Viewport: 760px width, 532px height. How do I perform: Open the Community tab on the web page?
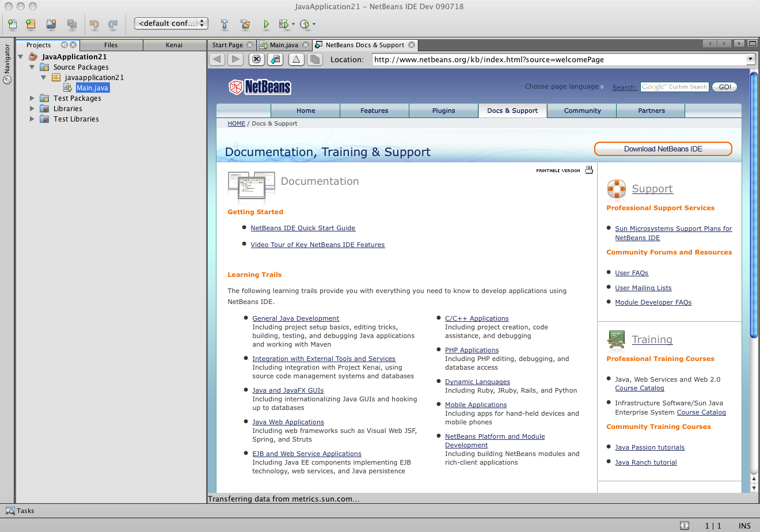click(x=582, y=111)
